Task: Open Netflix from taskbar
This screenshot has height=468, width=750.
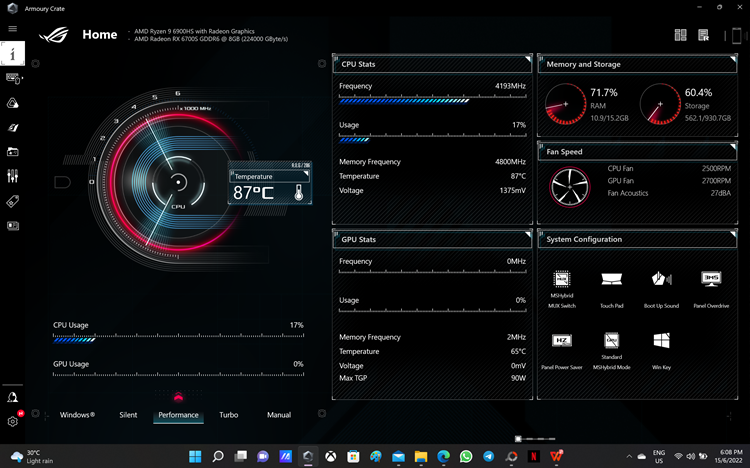Action: point(533,457)
